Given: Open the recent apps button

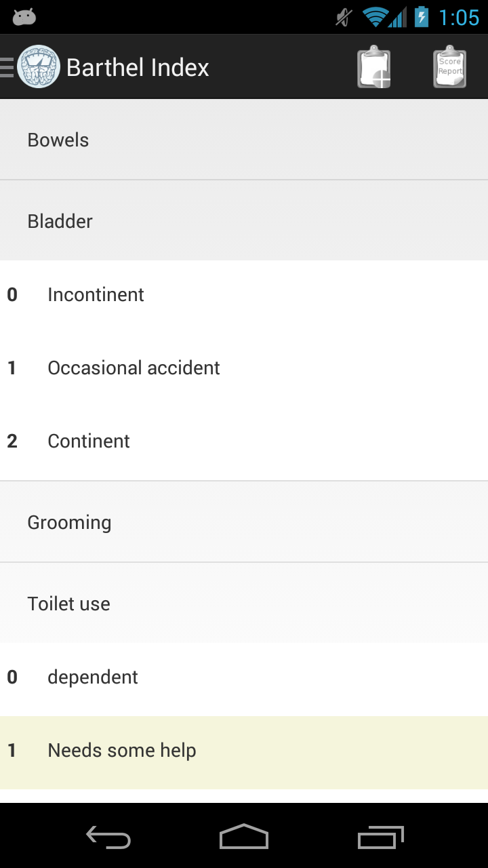Looking at the screenshot, I should (380, 837).
